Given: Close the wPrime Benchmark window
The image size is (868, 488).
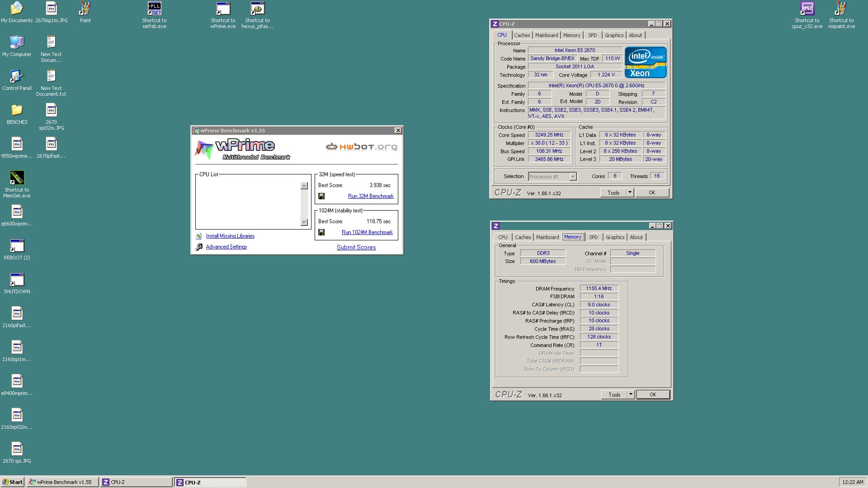Looking at the screenshot, I should coord(398,131).
